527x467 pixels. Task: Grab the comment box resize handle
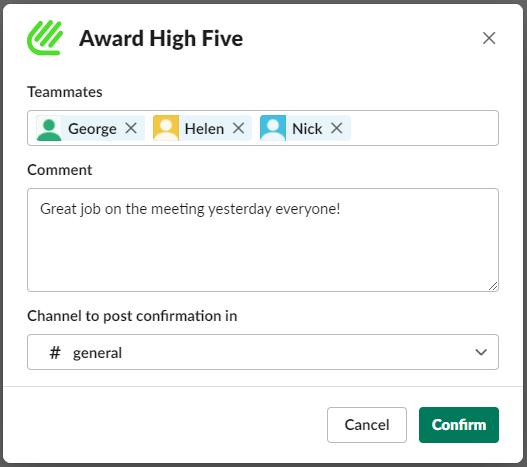(493, 286)
